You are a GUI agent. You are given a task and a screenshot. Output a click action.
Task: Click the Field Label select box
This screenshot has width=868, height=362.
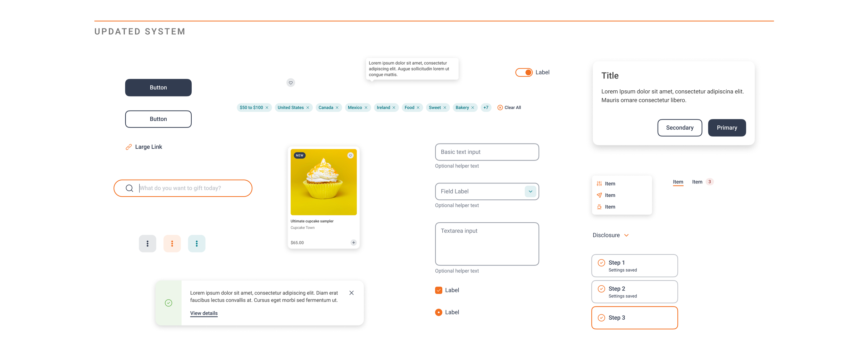tap(487, 191)
